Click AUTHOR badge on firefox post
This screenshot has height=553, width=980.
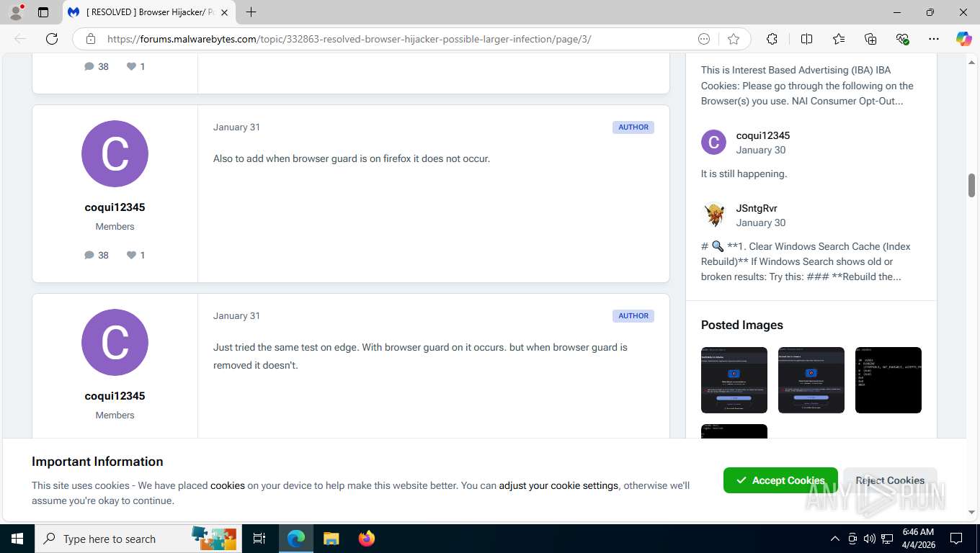click(633, 127)
